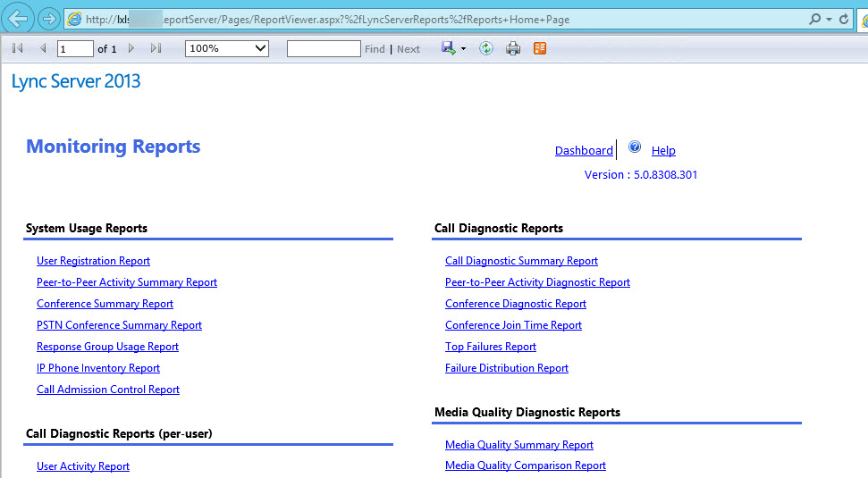Open the Dashboard link
This screenshot has height=478, width=868.
pyautogui.click(x=584, y=151)
